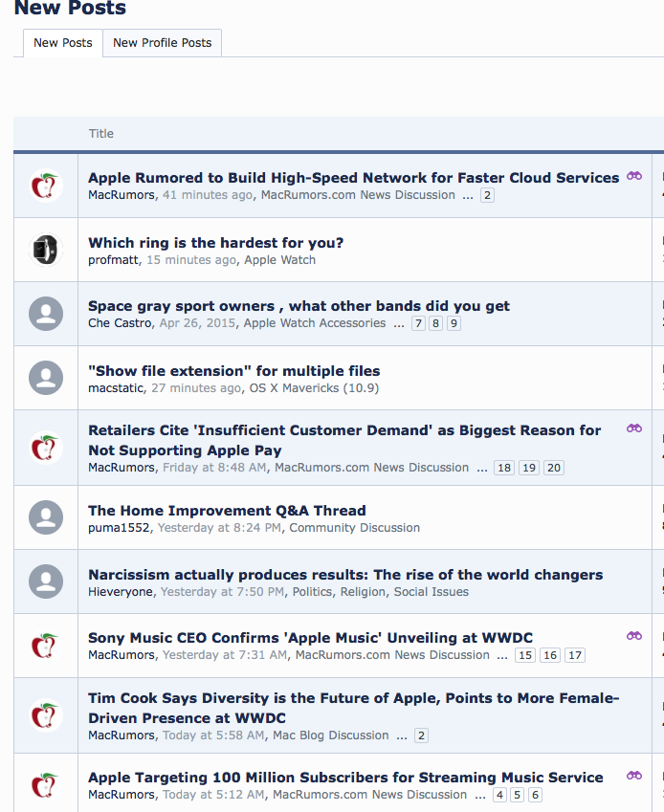The width and height of the screenshot is (664, 812).
Task: Open Politics, Religion, Social Issues forum
Action: click(380, 592)
